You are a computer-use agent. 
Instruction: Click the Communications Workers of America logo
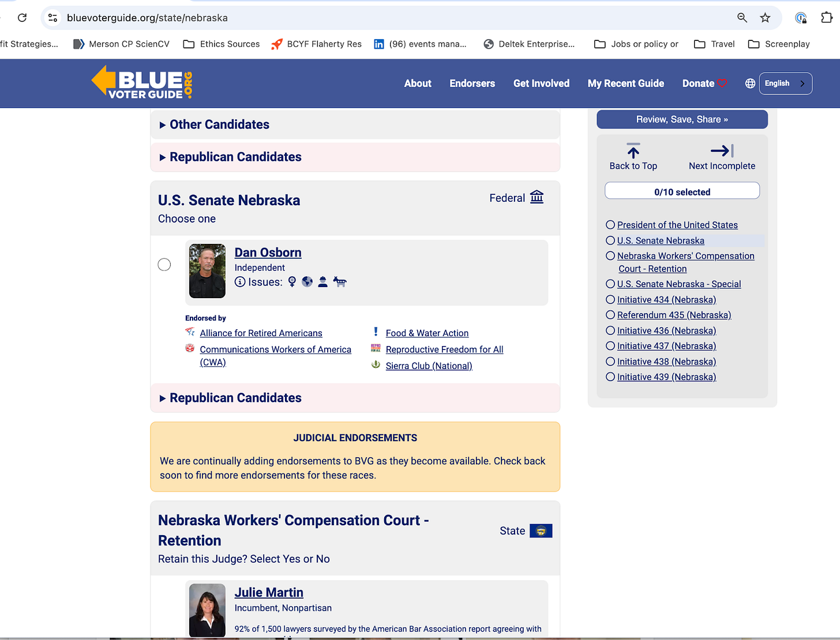[x=190, y=348]
